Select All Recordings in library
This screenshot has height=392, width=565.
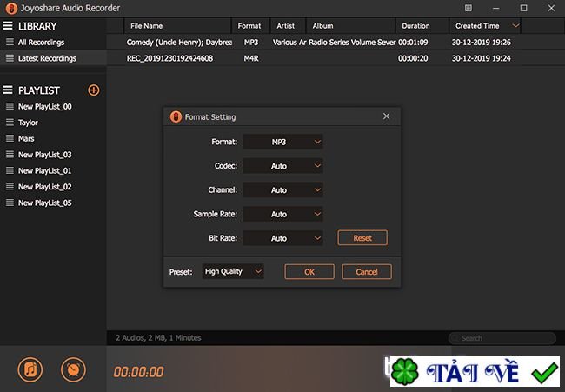(x=41, y=42)
